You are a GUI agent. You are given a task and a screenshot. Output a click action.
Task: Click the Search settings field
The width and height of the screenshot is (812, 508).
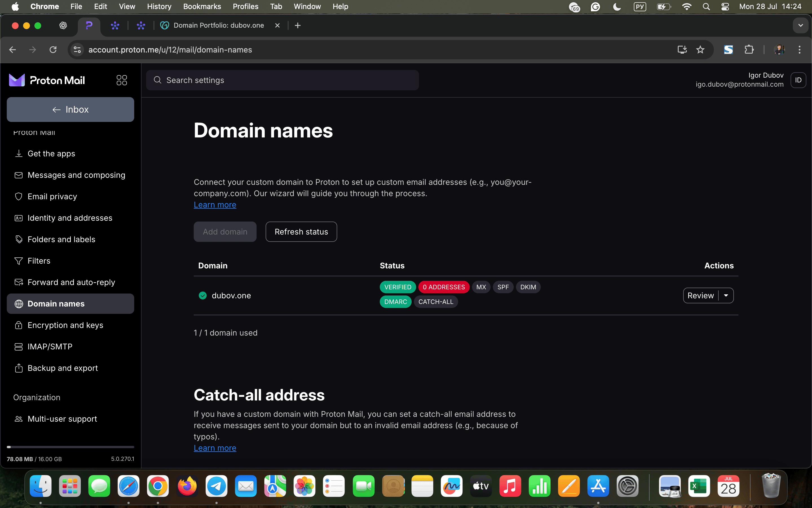pyautogui.click(x=282, y=80)
